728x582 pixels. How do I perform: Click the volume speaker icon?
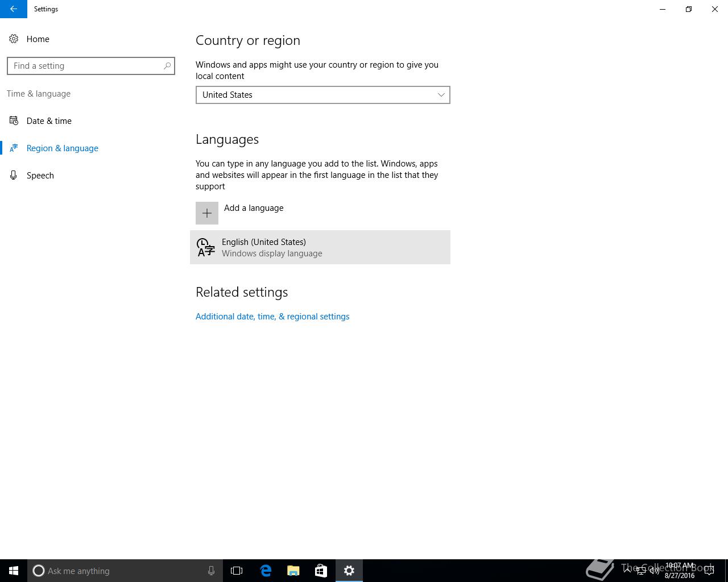click(x=655, y=571)
